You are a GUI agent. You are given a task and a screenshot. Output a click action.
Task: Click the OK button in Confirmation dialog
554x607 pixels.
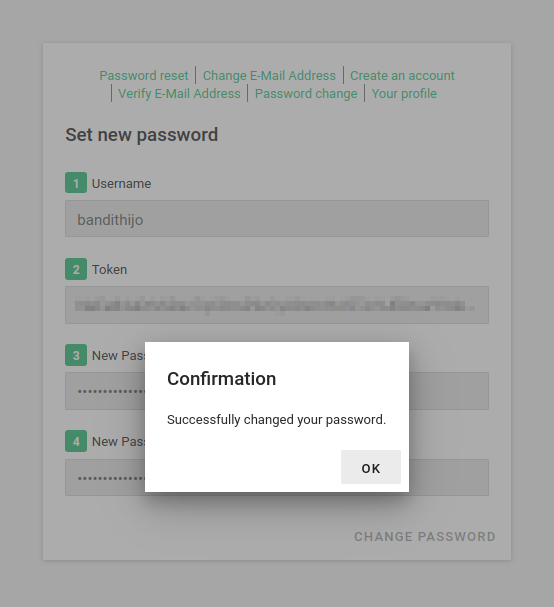click(x=370, y=467)
